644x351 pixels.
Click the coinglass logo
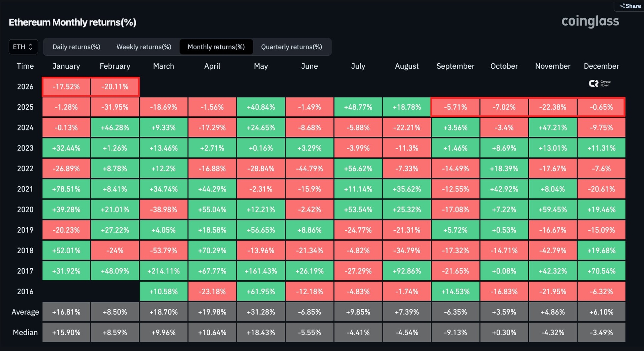tap(590, 21)
